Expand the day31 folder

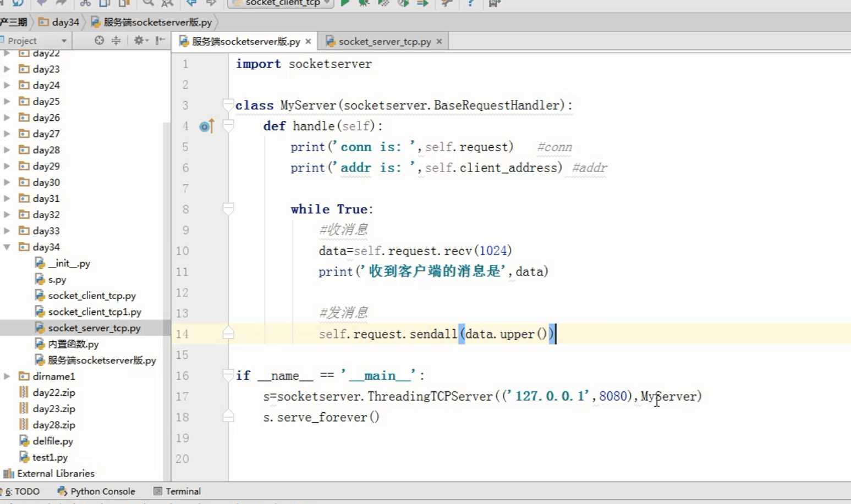point(7,198)
